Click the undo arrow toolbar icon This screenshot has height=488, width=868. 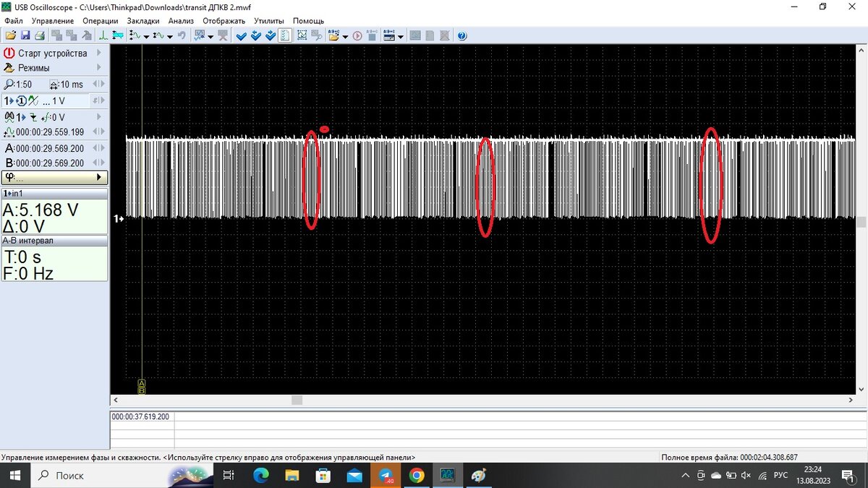tap(182, 35)
